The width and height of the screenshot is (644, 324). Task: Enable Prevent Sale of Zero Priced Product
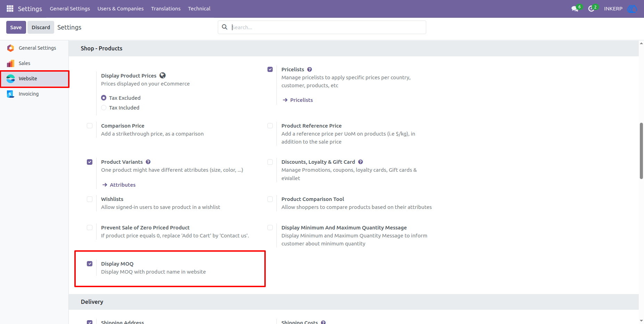pos(90,228)
